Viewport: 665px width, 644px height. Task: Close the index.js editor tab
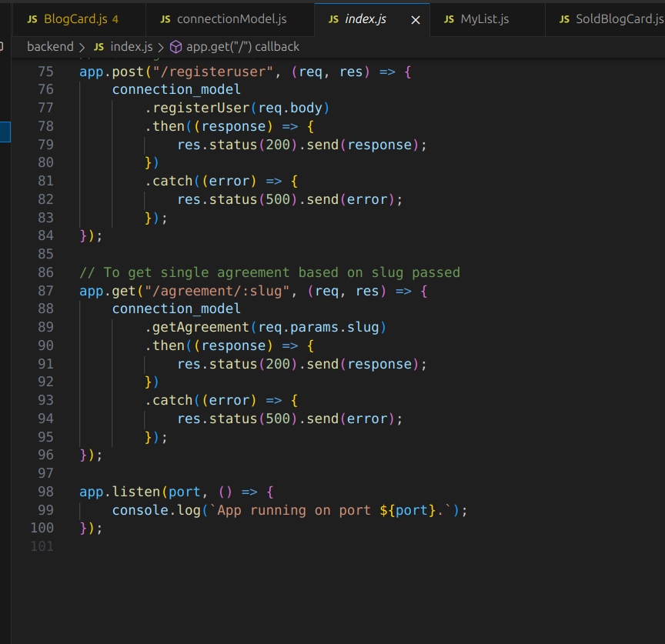point(416,20)
